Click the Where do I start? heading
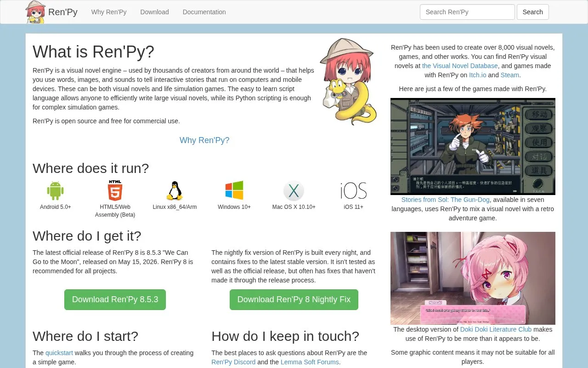588x368 pixels. coord(85,336)
